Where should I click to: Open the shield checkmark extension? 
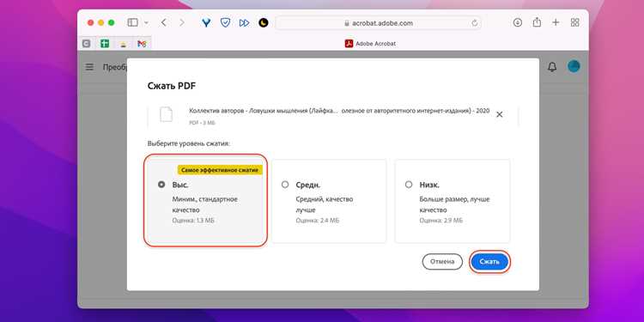(x=225, y=22)
